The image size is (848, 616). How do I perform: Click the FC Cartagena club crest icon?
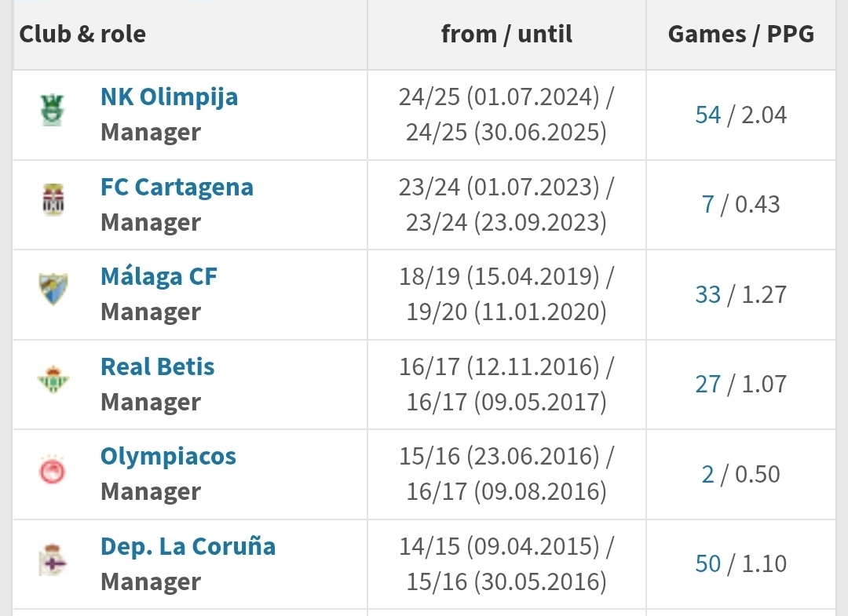(53, 199)
